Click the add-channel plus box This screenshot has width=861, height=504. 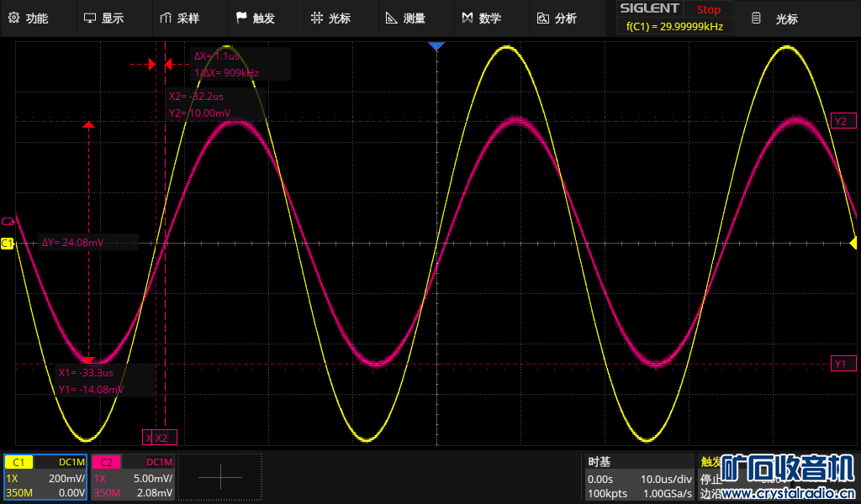220,477
